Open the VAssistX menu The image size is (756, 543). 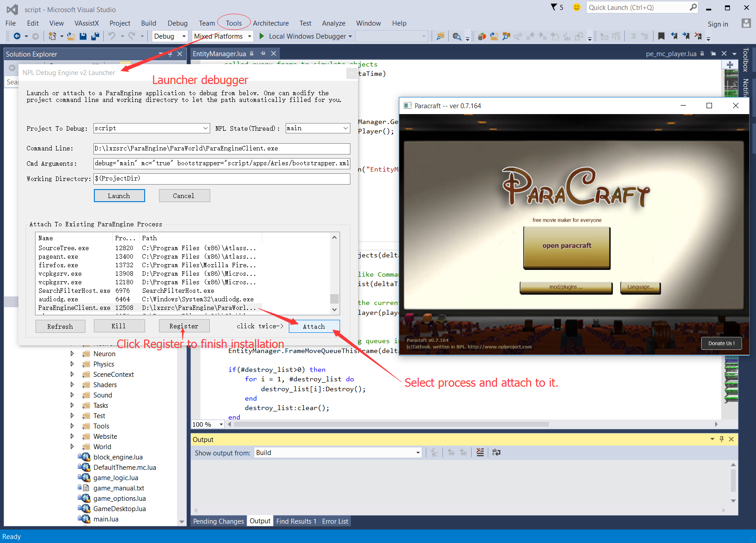click(x=87, y=23)
